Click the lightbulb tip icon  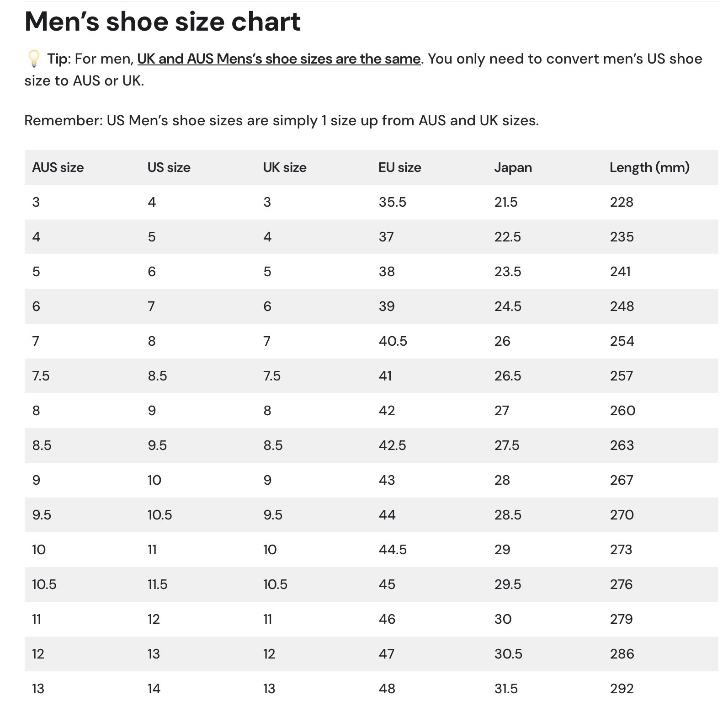click(33, 59)
